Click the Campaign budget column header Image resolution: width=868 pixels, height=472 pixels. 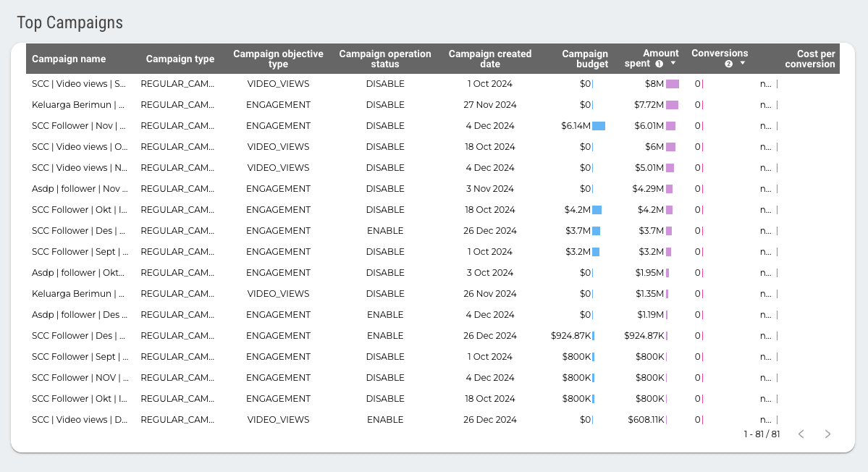coord(585,59)
